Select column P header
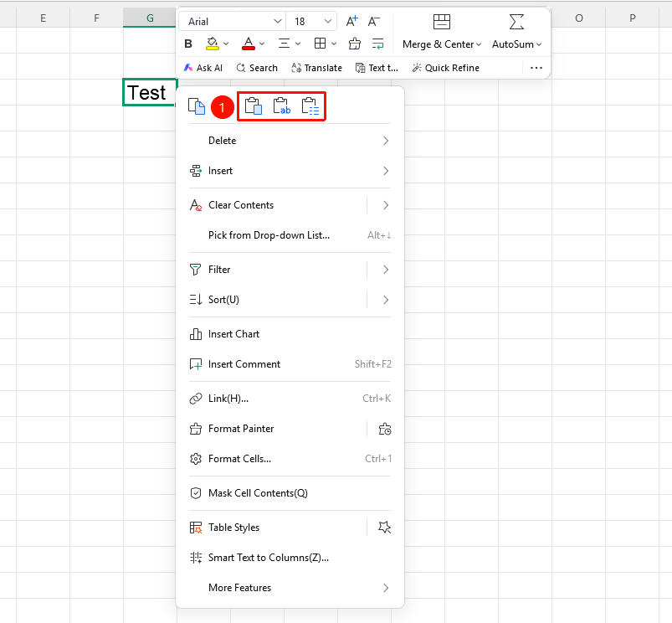Screen dimensions: 672x623 click(x=632, y=18)
